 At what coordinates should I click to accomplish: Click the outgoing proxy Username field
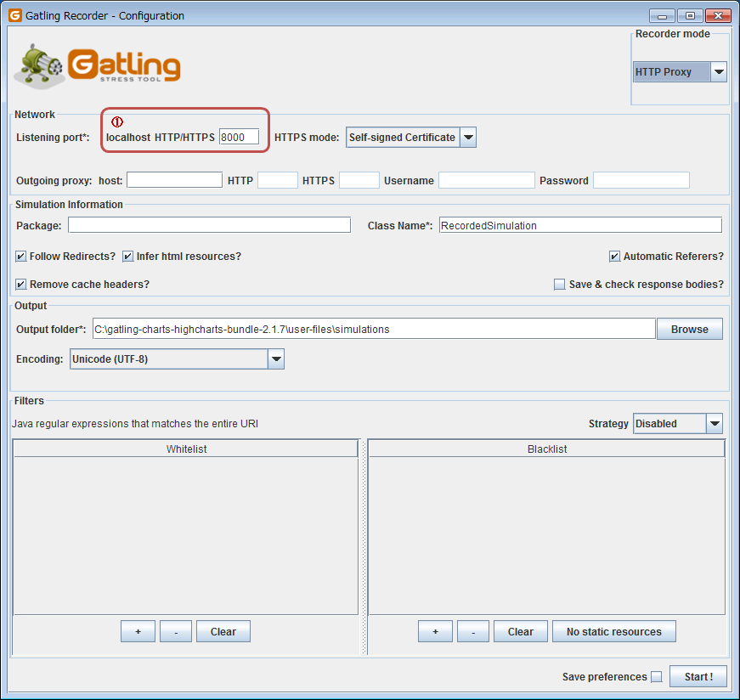487,180
